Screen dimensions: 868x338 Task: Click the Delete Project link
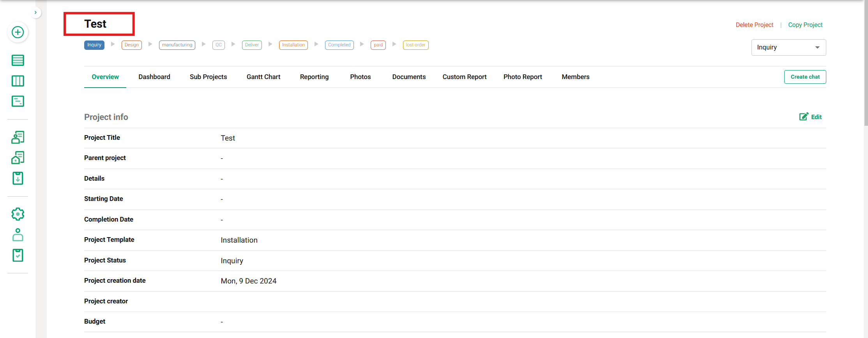click(x=754, y=25)
